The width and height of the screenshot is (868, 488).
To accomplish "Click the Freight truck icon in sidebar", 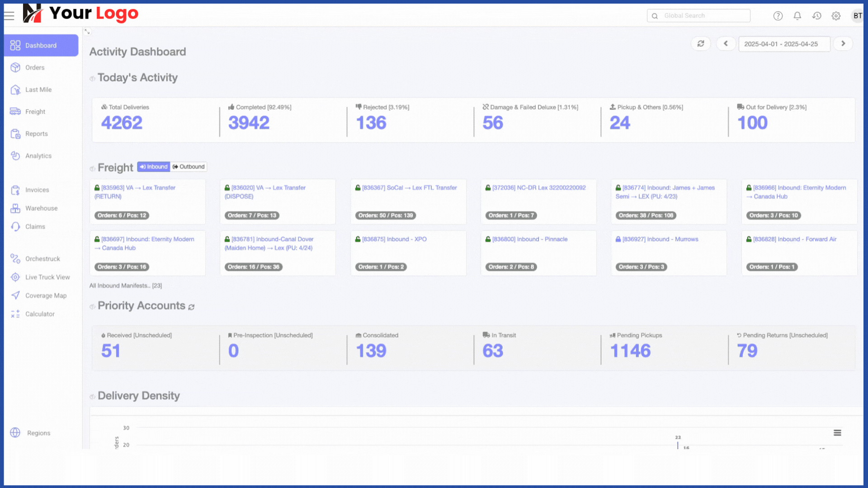I will (15, 112).
